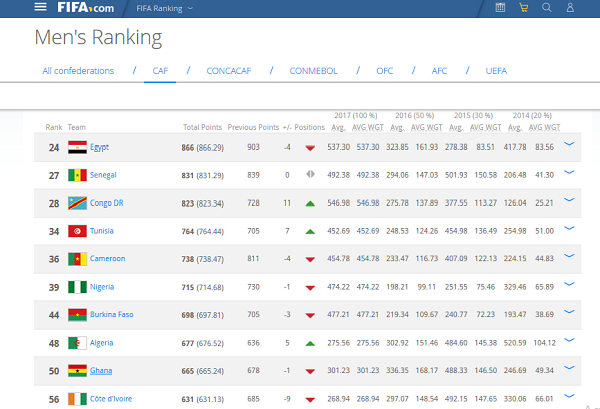Click the green up arrow in Algeria row

(x=310, y=344)
